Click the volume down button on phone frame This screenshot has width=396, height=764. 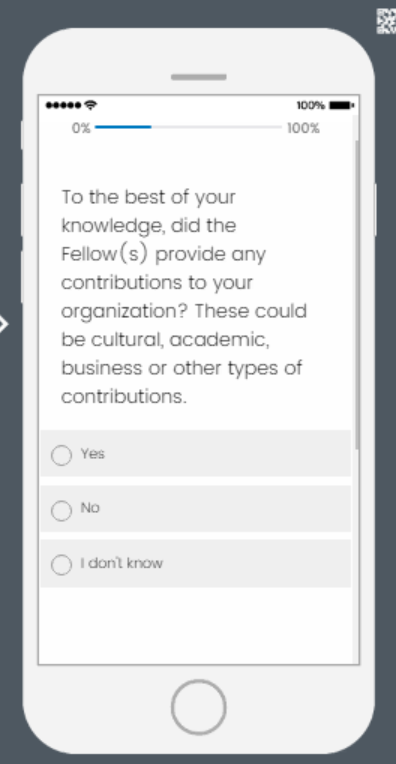coord(21,277)
